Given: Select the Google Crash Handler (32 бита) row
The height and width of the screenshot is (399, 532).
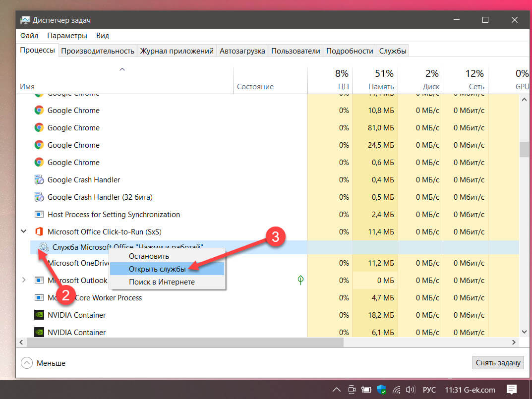Looking at the screenshot, I should click(267, 197).
